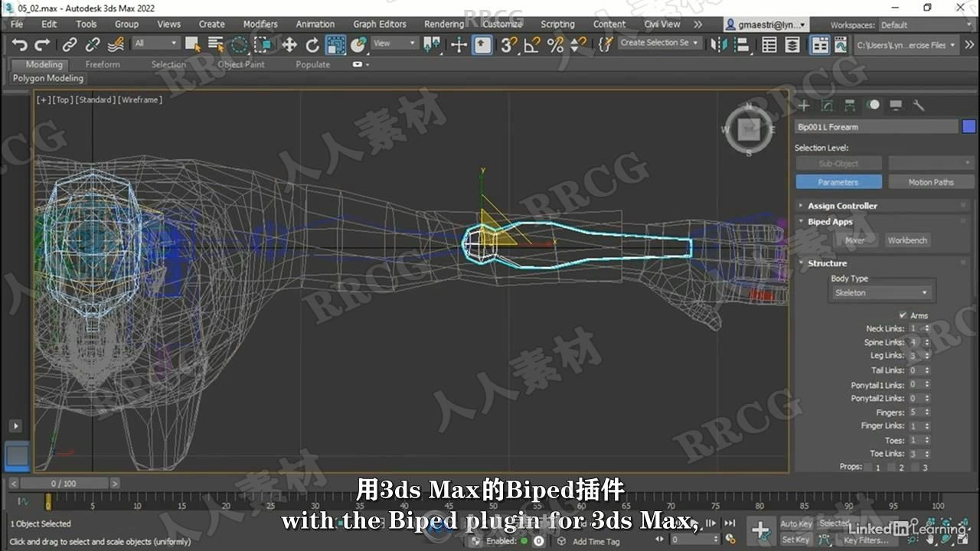Click the Workbench button
The height and width of the screenshot is (551, 980).
[x=907, y=240]
